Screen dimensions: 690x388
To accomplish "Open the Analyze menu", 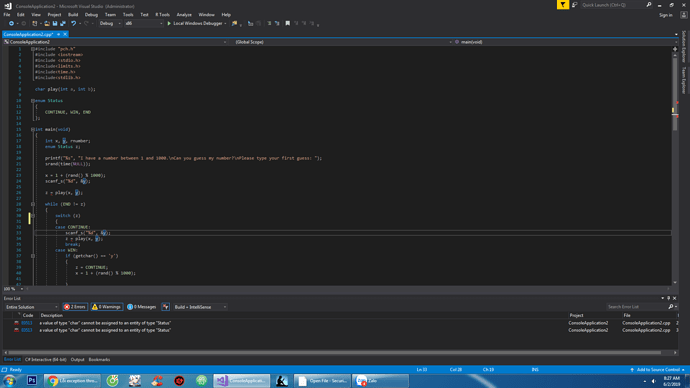I will coord(184,15).
